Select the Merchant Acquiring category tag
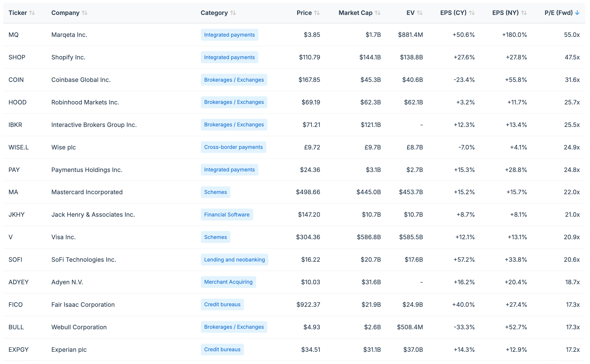Screen dimensions: 590x364 point(228,282)
